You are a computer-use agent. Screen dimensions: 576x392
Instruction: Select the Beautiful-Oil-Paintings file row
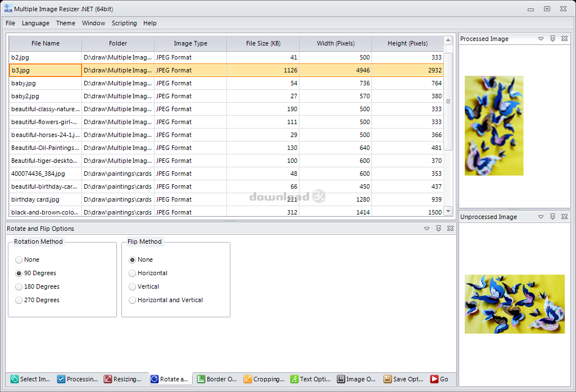(x=226, y=148)
